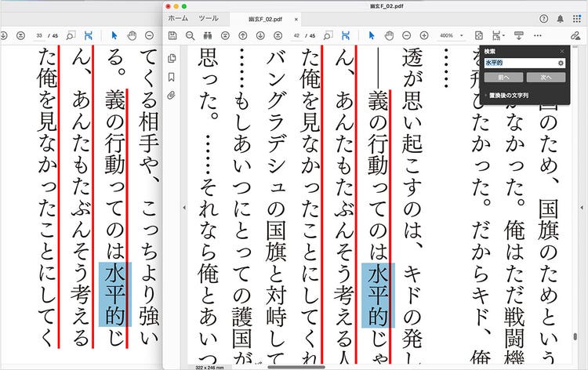Select the arrow selection tool in front window
This screenshot has width=588, height=370.
pyautogui.click(x=372, y=35)
